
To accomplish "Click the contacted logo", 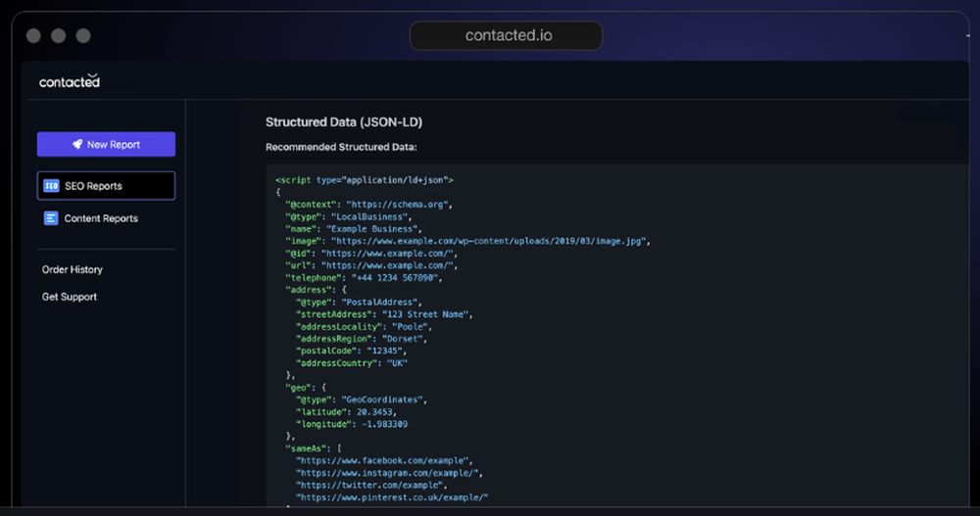I will (x=70, y=81).
